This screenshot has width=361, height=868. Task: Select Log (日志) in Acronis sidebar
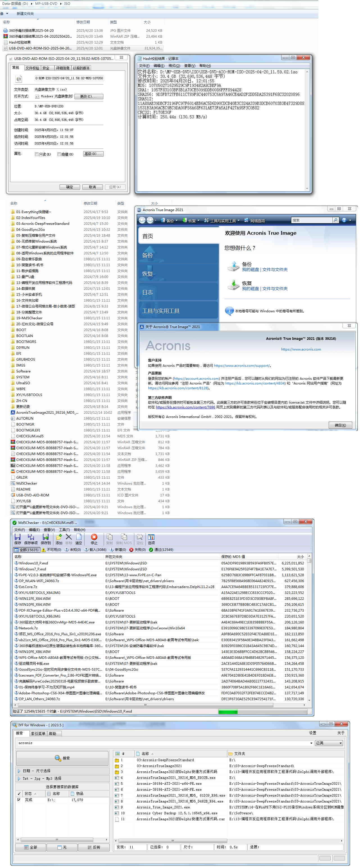(x=178, y=292)
